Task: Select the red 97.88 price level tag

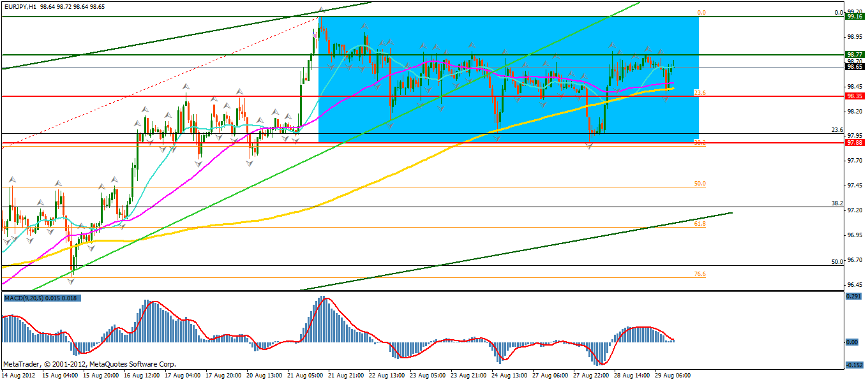Action: [855, 143]
